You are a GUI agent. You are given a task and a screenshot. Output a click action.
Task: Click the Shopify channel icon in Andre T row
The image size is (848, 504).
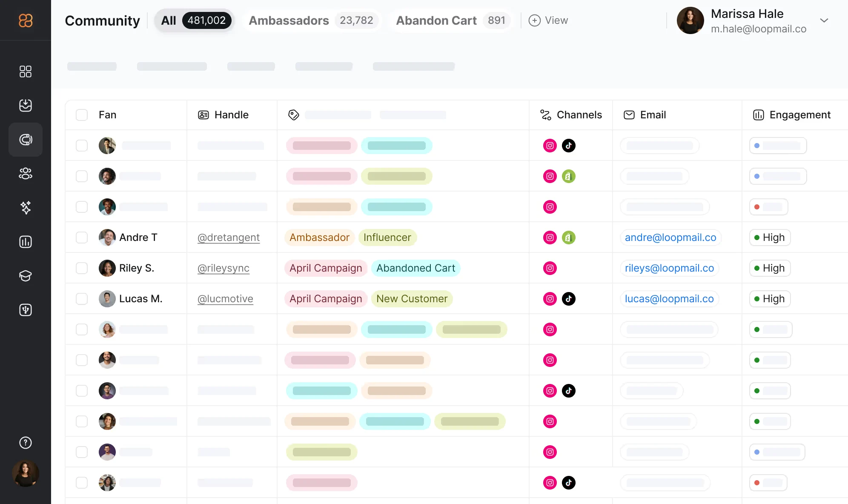(569, 238)
